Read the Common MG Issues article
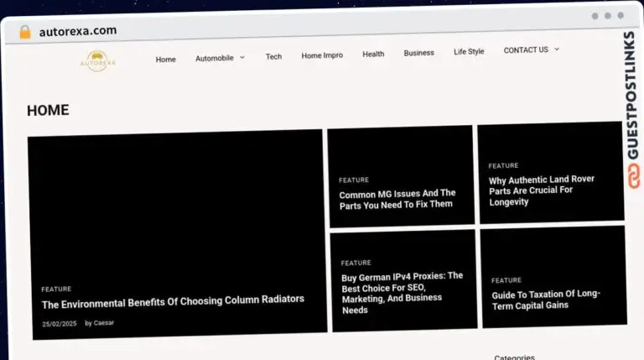 tap(397, 199)
